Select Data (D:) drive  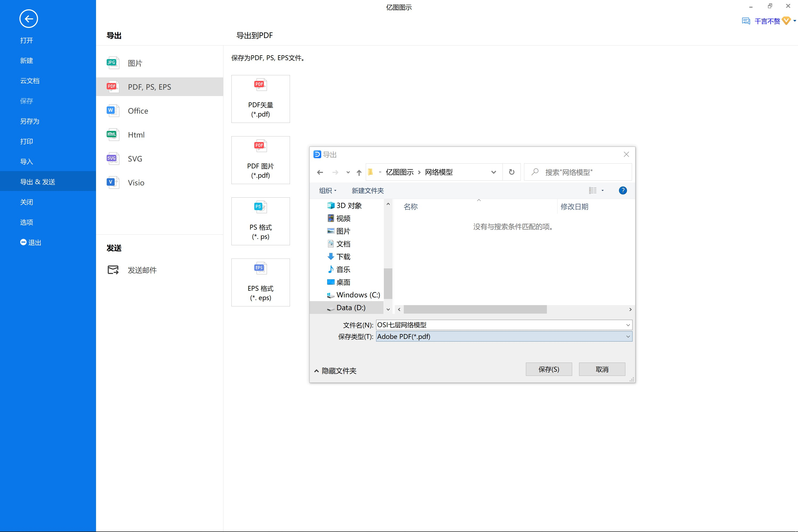point(346,308)
